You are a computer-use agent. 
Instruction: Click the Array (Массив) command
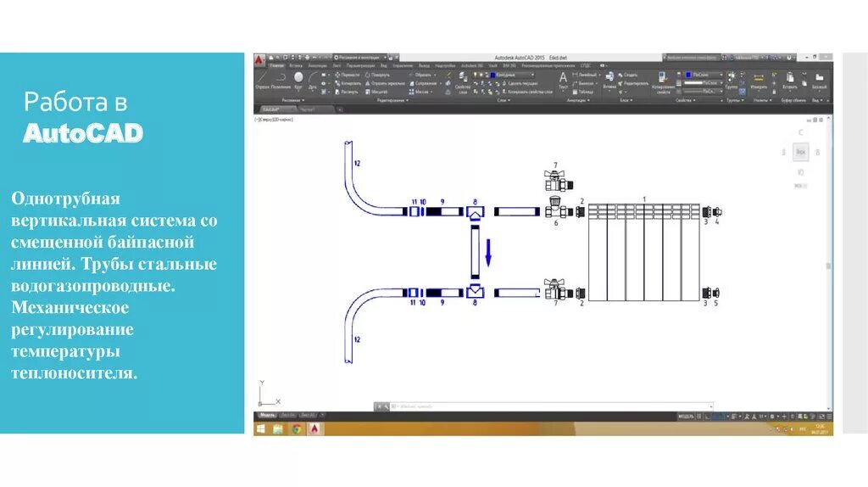tap(419, 92)
